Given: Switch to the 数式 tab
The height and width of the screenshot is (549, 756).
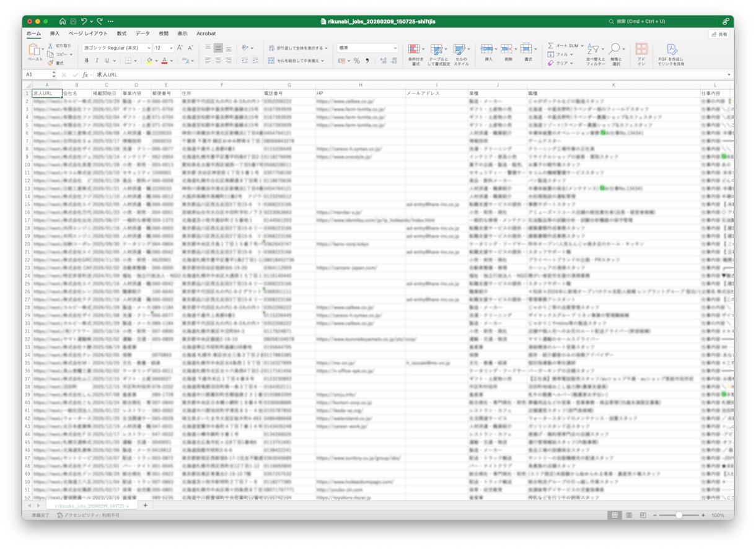Looking at the screenshot, I should point(121,33).
